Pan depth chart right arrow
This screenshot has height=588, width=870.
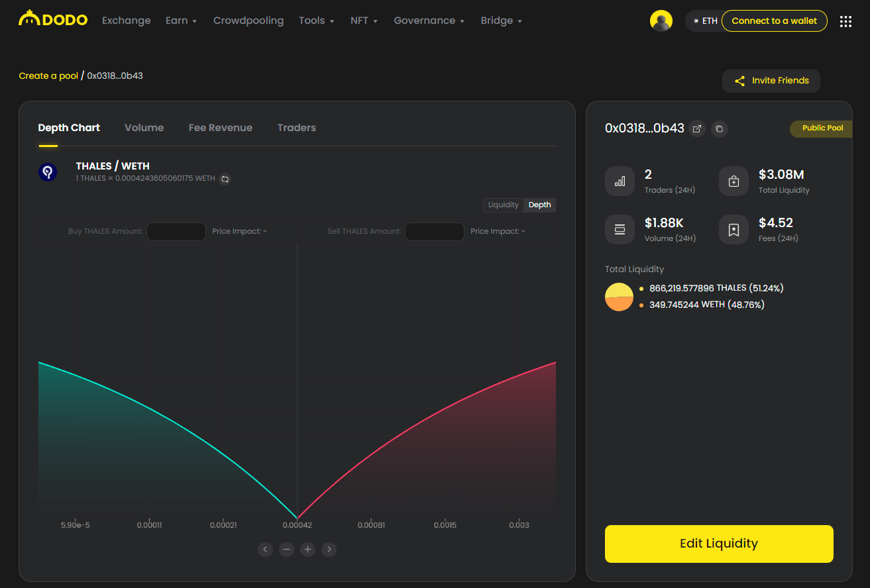click(x=329, y=549)
